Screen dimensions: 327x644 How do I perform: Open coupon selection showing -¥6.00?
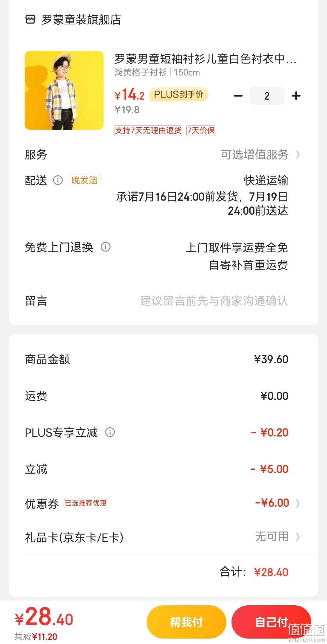coord(277,503)
